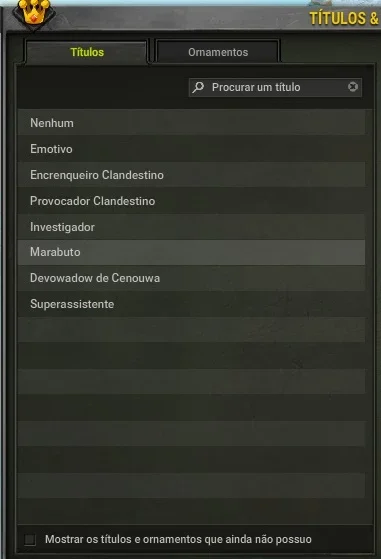This screenshot has width=381, height=559.
Task: Select Encrenqueiro Clandestino title
Action: click(191, 175)
